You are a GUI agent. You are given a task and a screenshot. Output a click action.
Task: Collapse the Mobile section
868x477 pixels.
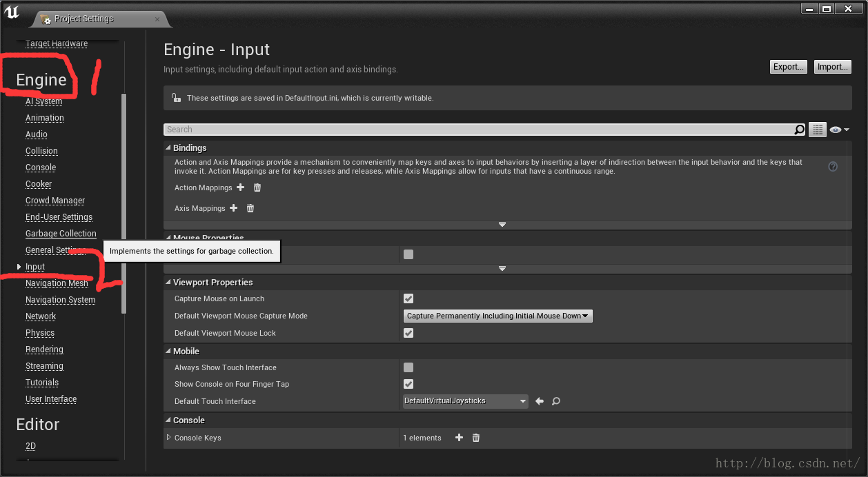click(x=168, y=351)
